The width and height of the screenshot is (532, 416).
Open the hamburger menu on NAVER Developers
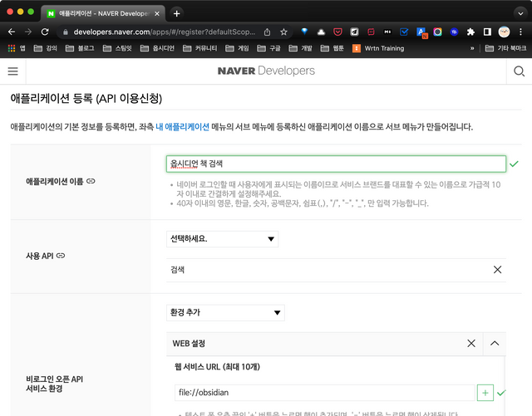pos(13,71)
